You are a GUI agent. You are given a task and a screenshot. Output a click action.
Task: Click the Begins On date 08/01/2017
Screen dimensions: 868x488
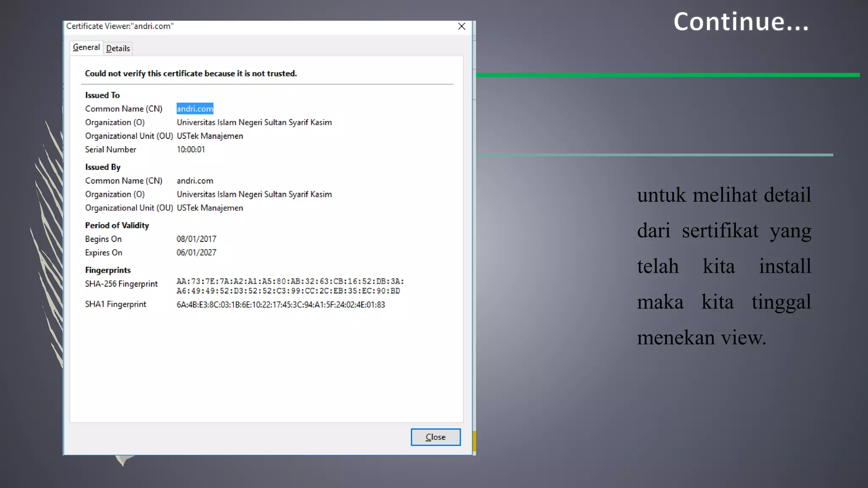pos(196,239)
